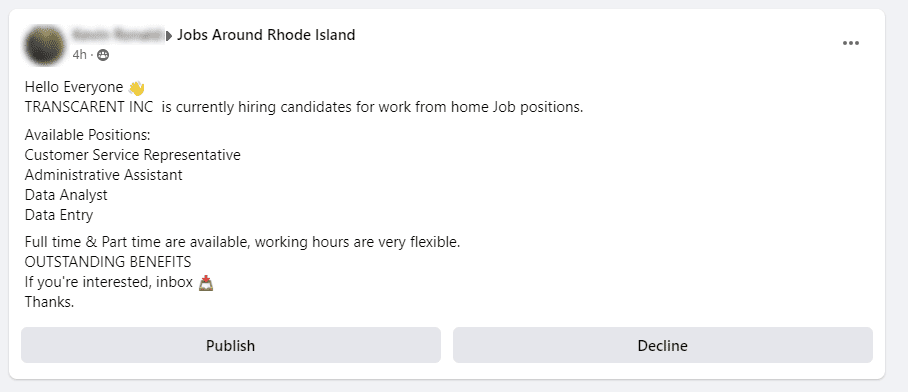The height and width of the screenshot is (392, 908).
Task: Approve the post with Publish
Action: pyautogui.click(x=230, y=346)
